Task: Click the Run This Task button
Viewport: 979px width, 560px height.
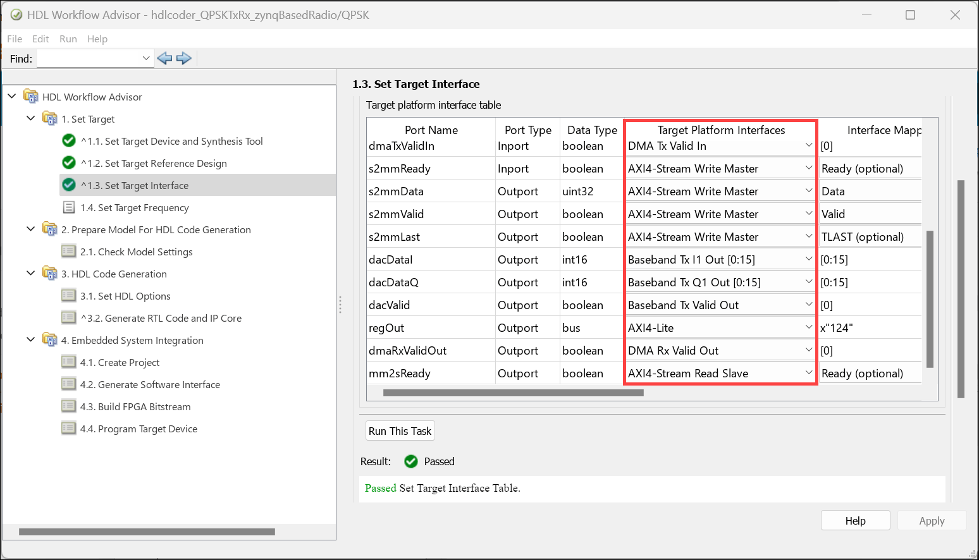Action: coord(400,431)
